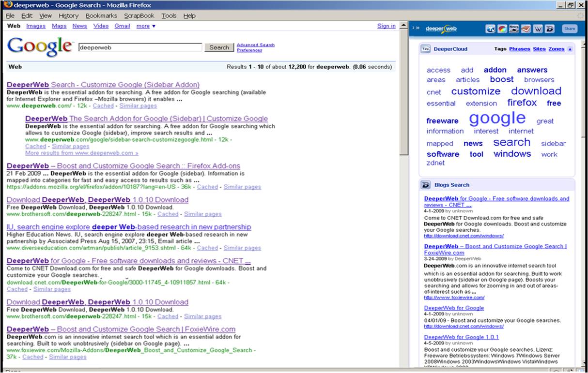Image resolution: width=588 pixels, height=373 pixels.
Task: Click the 'zdnet' tag in cloud
Action: (435, 163)
